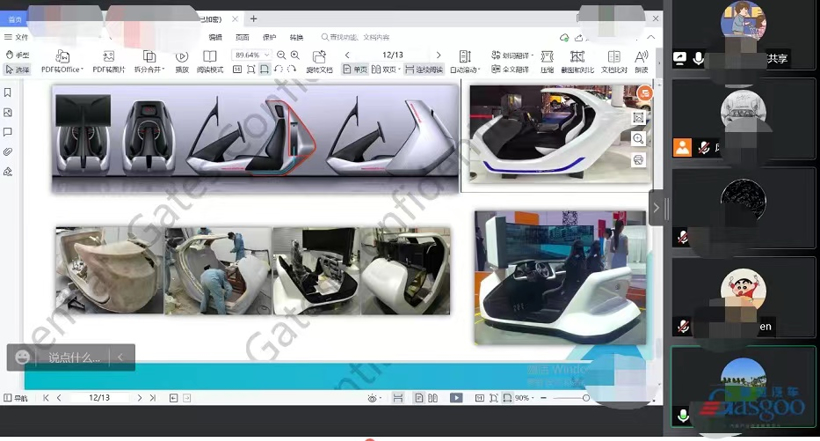This screenshot has width=820, height=441.
Task: Click the zoom in magnifier icon
Action: (x=296, y=55)
